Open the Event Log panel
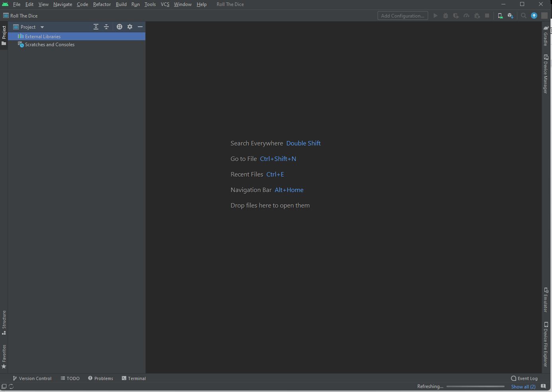 point(524,378)
